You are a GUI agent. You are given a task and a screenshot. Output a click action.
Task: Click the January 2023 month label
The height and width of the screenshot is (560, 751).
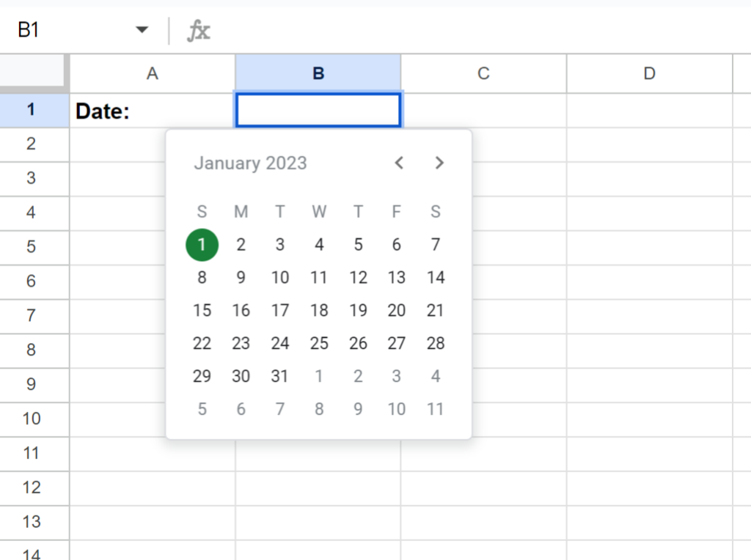(x=250, y=163)
